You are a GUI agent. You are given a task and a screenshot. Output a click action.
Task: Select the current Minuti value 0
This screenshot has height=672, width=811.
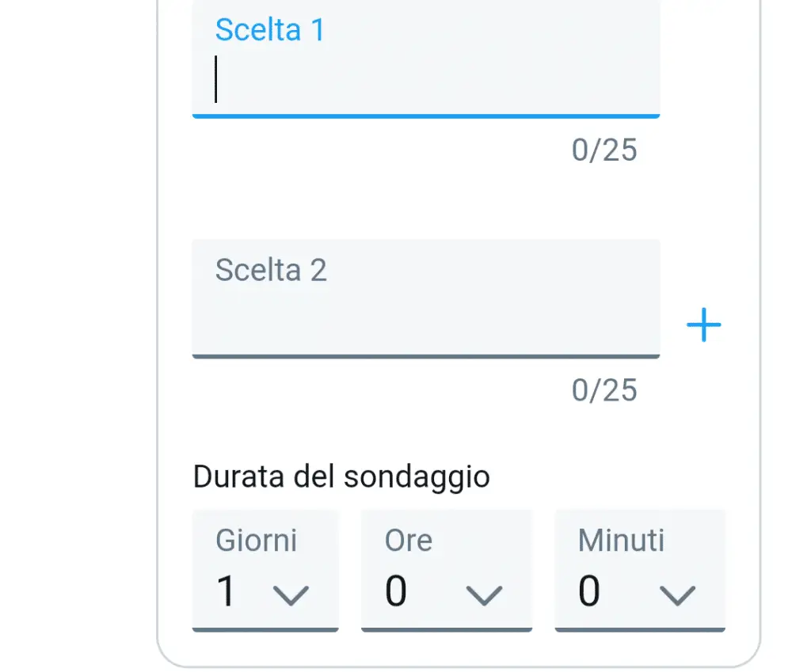click(x=589, y=592)
